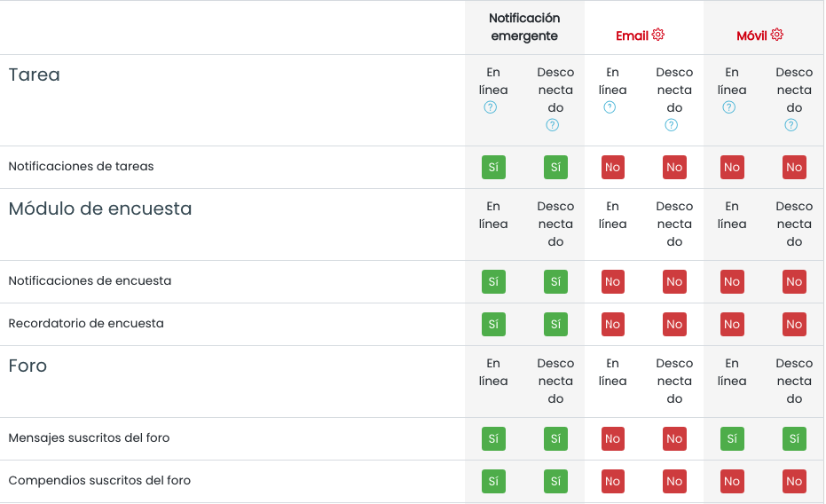This screenshot has height=504, width=826.
Task: Click the Móvil column header link
Action: click(x=751, y=35)
